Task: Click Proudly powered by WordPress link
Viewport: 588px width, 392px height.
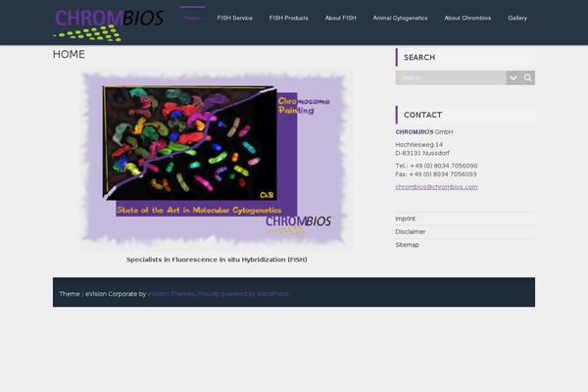Action: coord(243,294)
